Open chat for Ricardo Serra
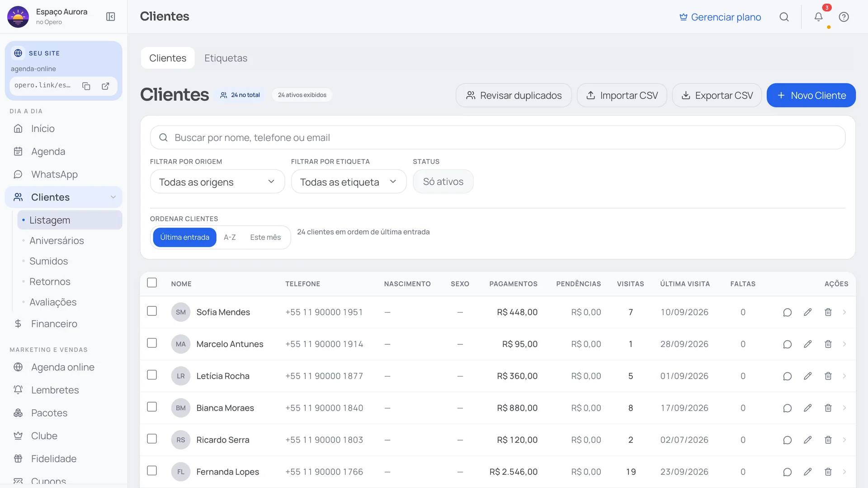The width and height of the screenshot is (868, 488). pyautogui.click(x=787, y=440)
